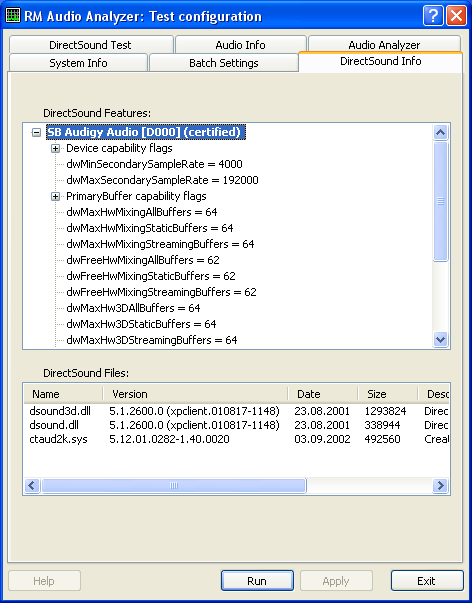Select dwMaxHwMixingStreamingBuffers = 64 row
472x603 pixels.
click(160, 244)
